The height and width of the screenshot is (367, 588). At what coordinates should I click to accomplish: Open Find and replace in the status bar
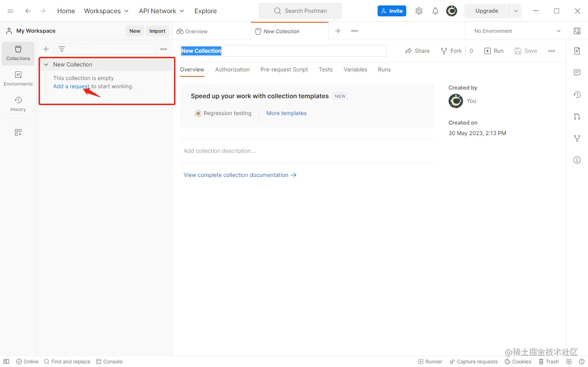[x=67, y=362]
